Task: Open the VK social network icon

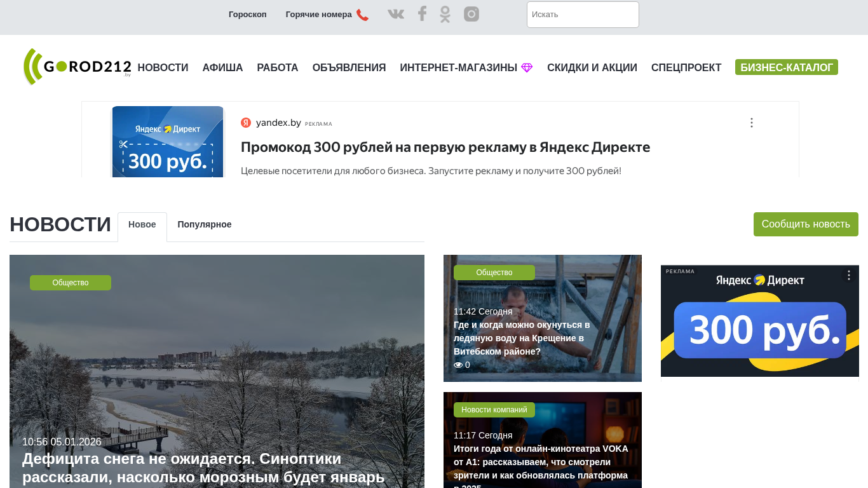Action: pyautogui.click(x=396, y=14)
